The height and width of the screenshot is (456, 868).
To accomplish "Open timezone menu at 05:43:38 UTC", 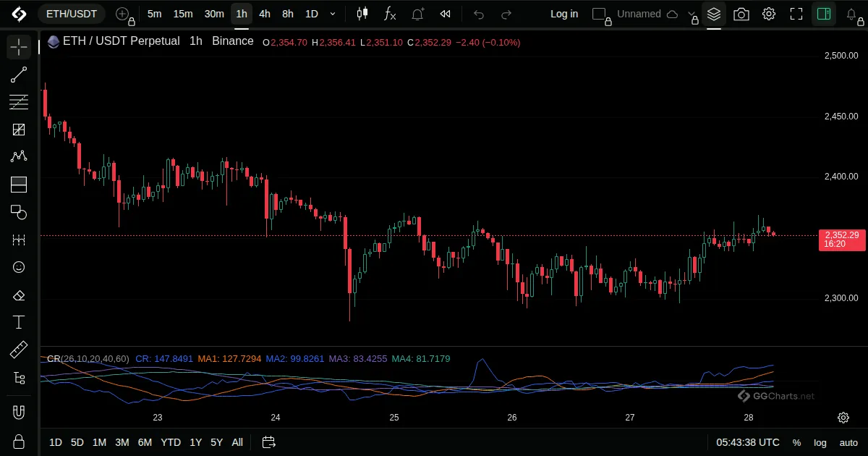I will [x=748, y=442].
